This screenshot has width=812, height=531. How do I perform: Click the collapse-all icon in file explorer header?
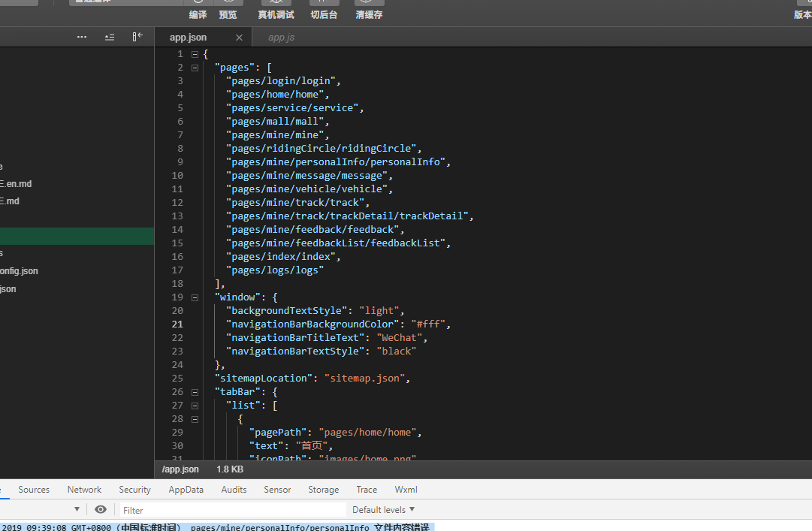[110, 37]
